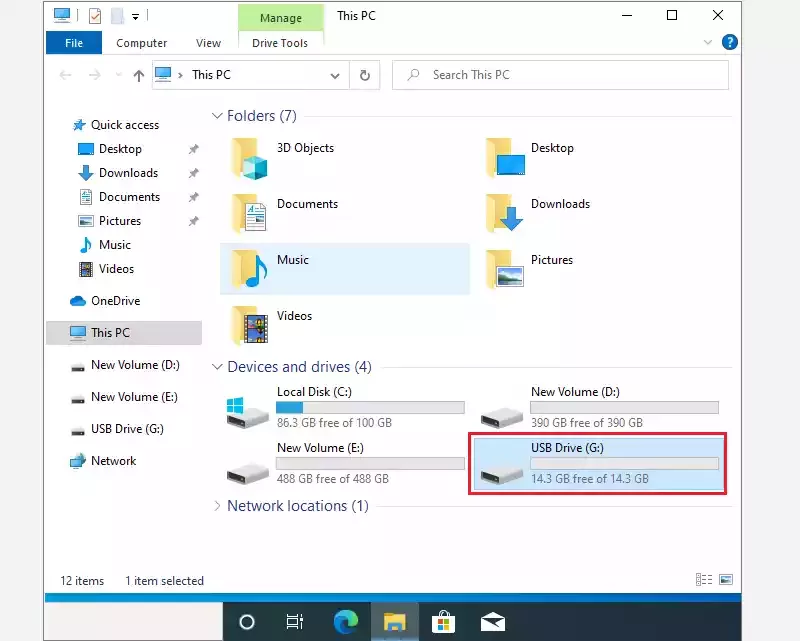Switch to the View ribbon tab
800x641 pixels.
click(x=208, y=43)
